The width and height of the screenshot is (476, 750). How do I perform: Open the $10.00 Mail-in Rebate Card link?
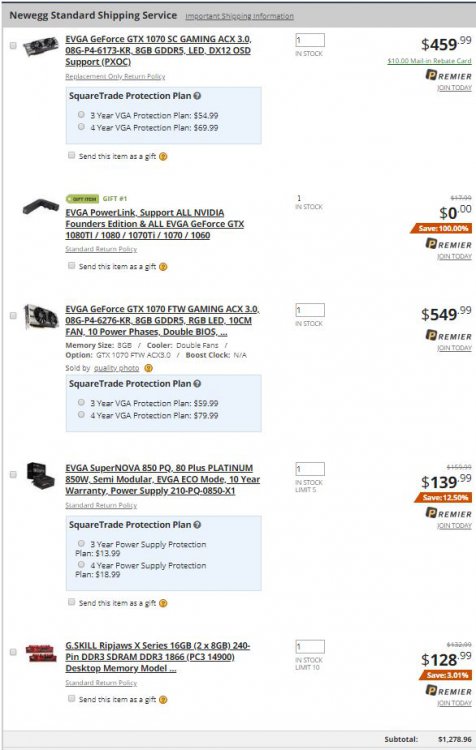pos(429,61)
